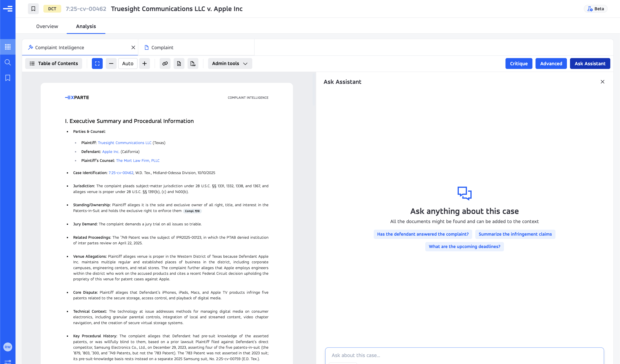Bookmark this case with header icon
The width and height of the screenshot is (620, 364).
tap(33, 9)
